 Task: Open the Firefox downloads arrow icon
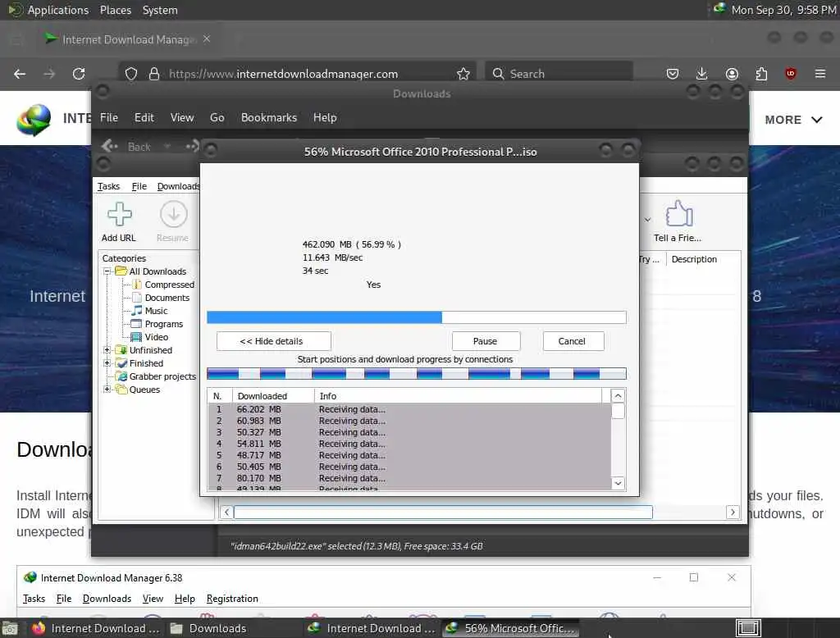click(702, 74)
